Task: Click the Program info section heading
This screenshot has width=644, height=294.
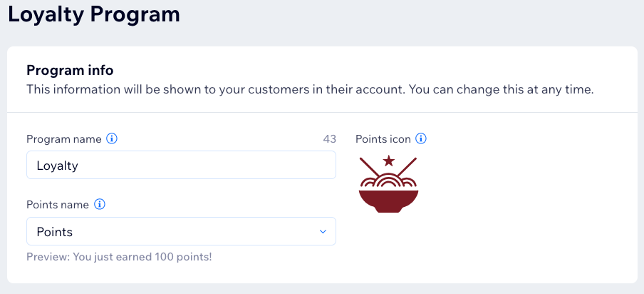Action: point(70,71)
